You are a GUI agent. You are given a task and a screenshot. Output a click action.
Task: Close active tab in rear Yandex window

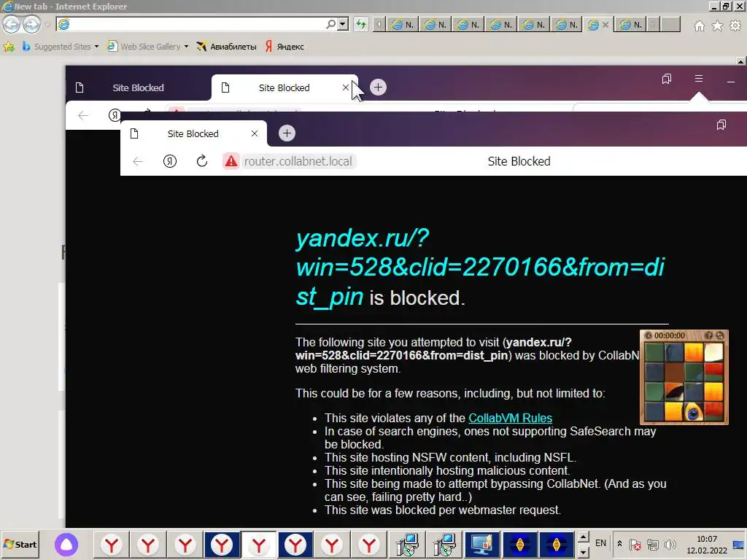[x=345, y=87]
